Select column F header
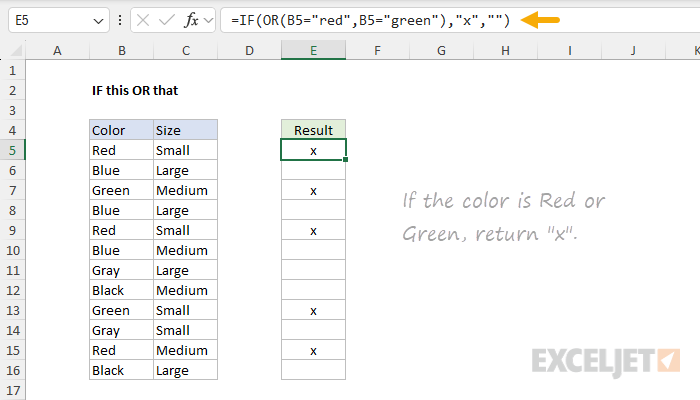 [x=377, y=50]
